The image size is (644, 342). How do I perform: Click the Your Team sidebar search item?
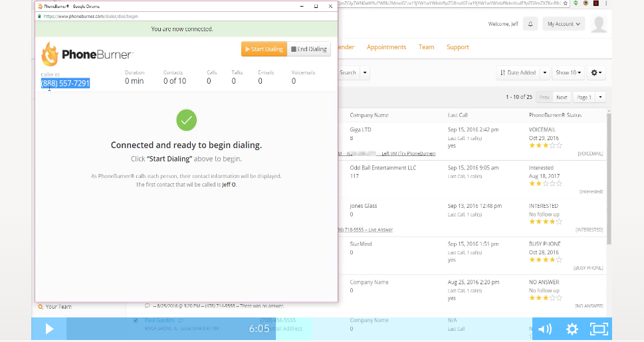click(54, 307)
